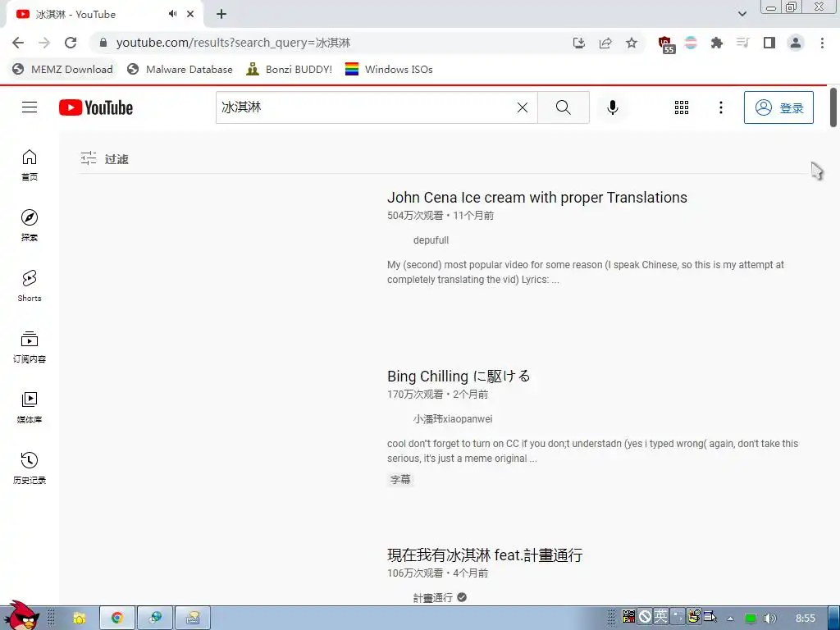
Task: Open the YouTube apps grid icon
Action: pos(682,107)
